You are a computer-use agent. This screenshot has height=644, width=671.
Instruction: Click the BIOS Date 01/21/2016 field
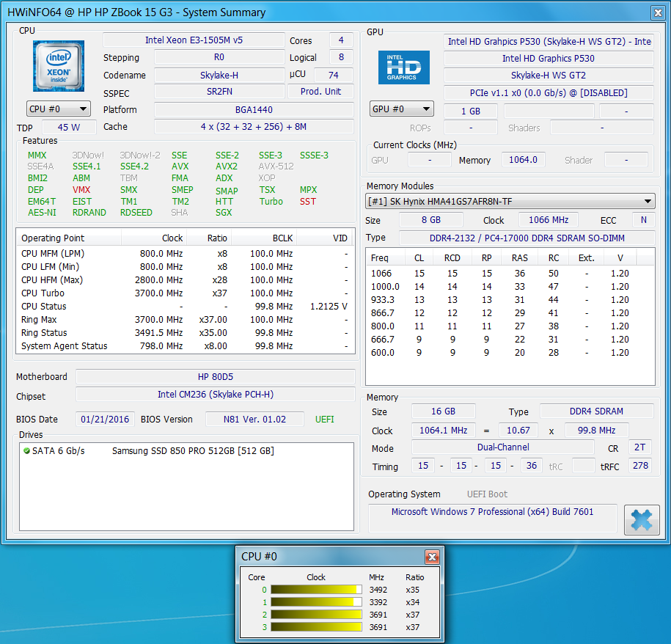tap(105, 419)
